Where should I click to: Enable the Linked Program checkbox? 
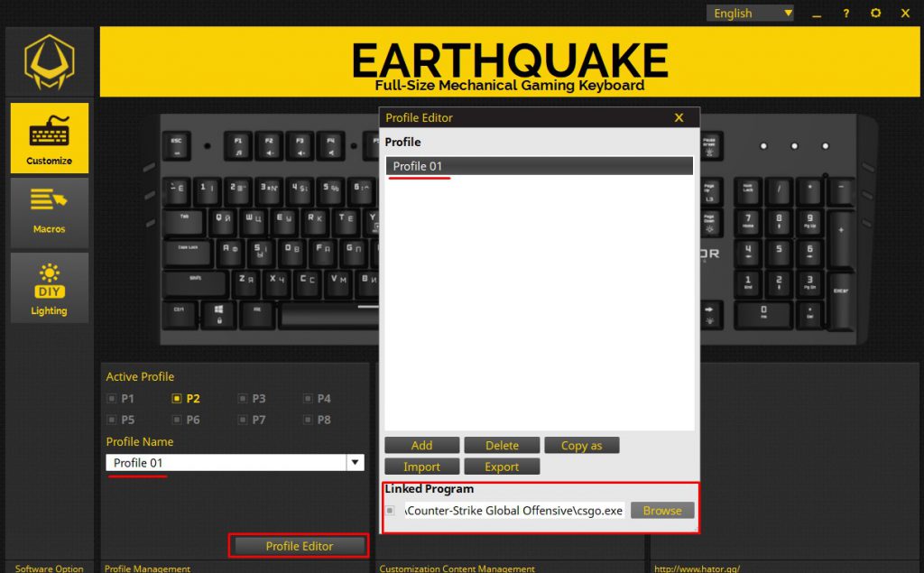click(390, 510)
